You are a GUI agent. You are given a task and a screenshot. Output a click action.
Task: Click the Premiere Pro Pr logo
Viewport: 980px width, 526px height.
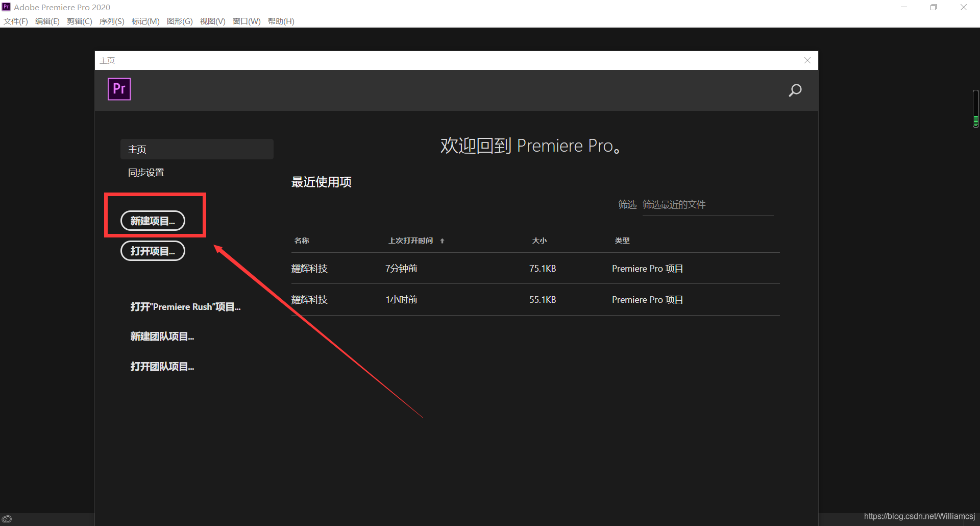coord(119,89)
